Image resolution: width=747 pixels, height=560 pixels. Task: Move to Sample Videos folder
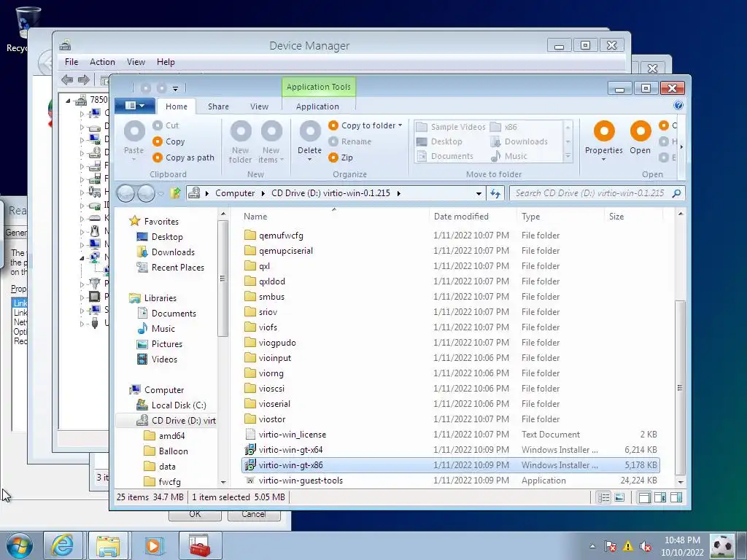click(x=451, y=127)
